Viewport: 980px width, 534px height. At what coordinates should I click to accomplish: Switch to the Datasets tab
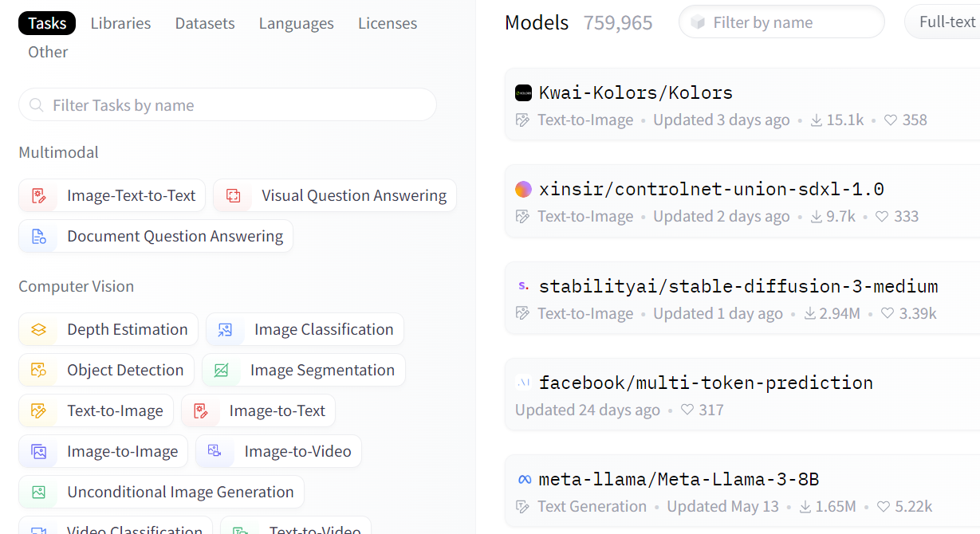205,23
